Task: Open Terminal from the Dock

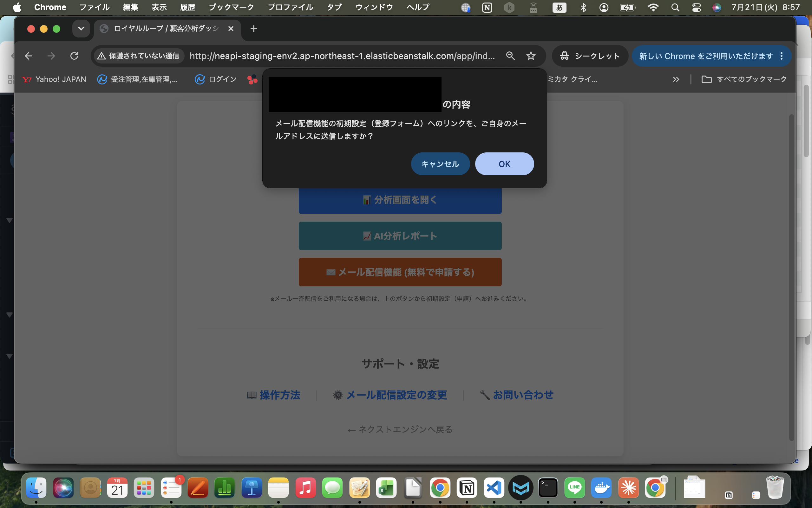Action: point(548,487)
